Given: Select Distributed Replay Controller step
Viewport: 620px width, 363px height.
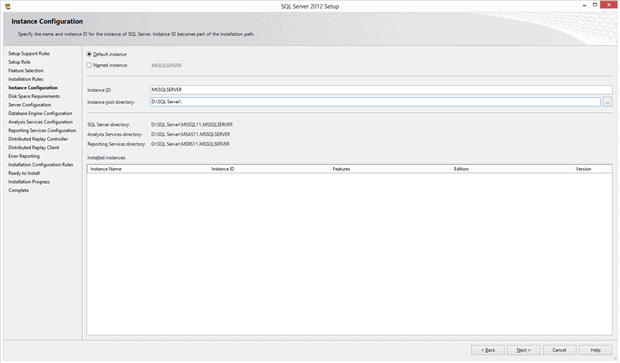Looking at the screenshot, I should 38,139.
